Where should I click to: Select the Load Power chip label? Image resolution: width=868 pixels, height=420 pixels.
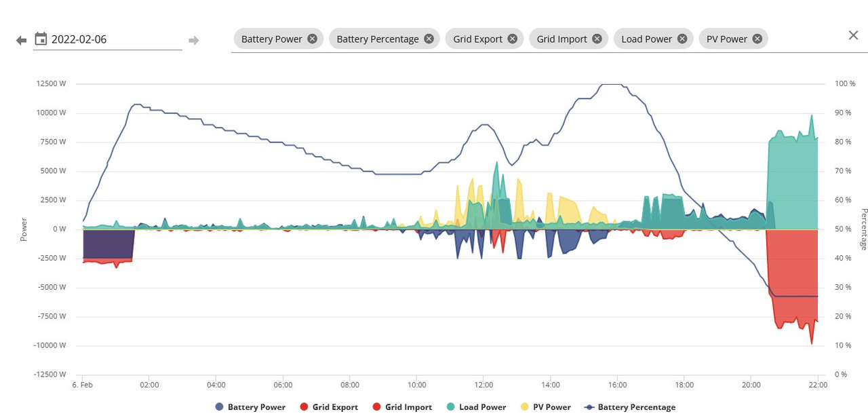pos(647,39)
